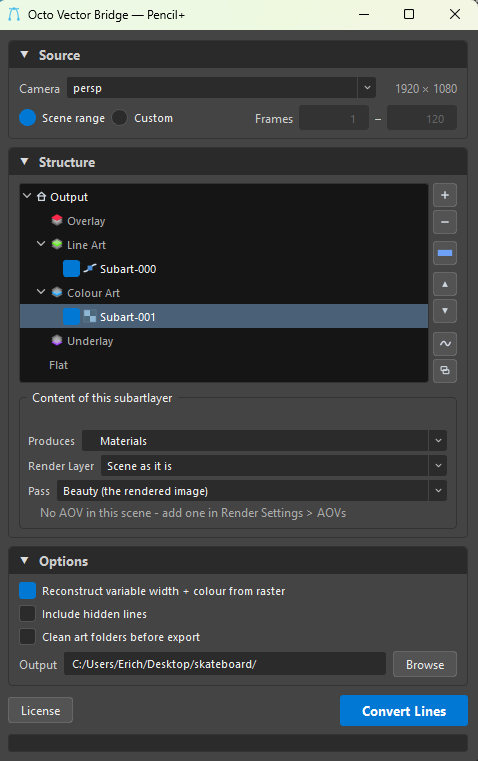478x761 pixels.
Task: Collapse the Structure section
Action: coord(24,162)
